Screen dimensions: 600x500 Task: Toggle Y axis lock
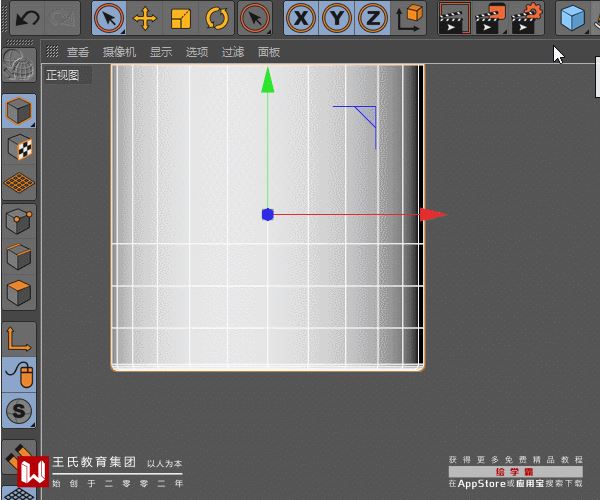pyautogui.click(x=337, y=18)
